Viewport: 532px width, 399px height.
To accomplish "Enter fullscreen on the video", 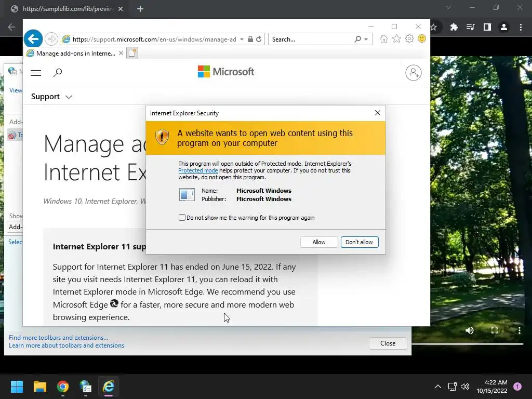I will [x=495, y=330].
